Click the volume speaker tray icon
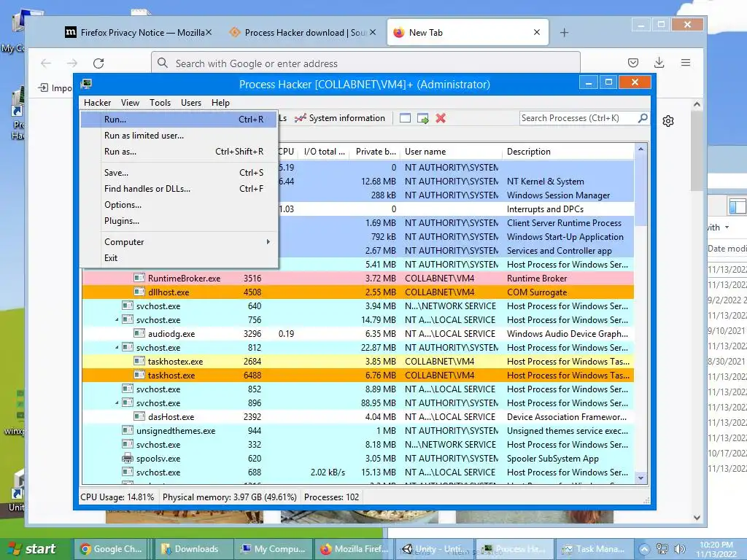Screen dimensions: 747x560 (681, 549)
